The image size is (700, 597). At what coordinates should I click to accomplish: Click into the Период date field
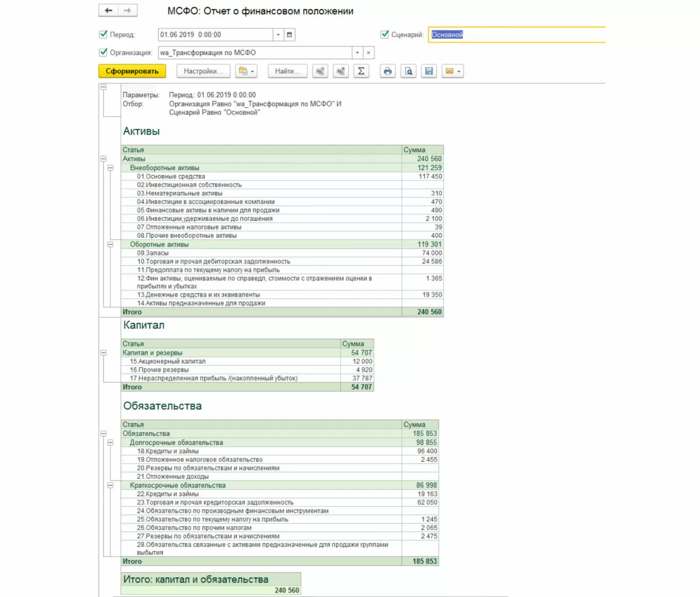point(215,34)
